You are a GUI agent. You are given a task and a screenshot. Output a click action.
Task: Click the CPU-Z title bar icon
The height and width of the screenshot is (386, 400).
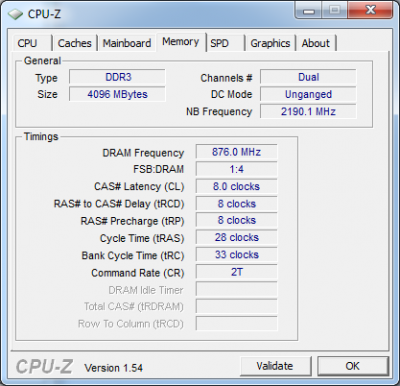click(15, 14)
